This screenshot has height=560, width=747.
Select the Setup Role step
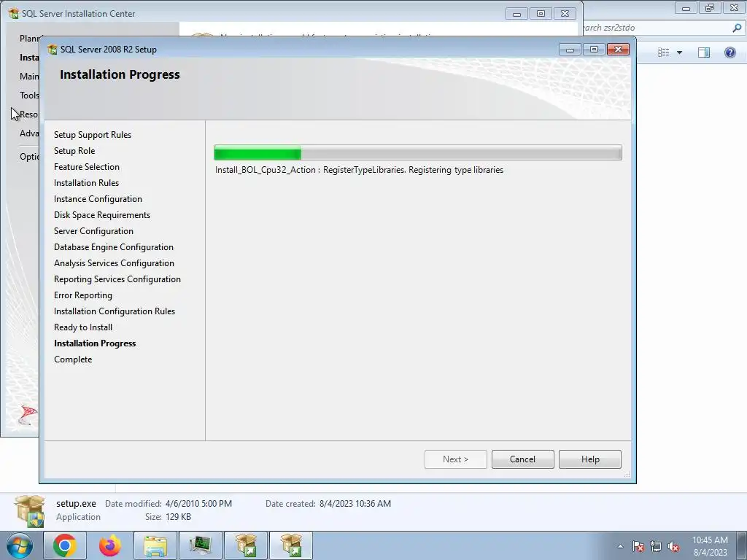coord(74,150)
